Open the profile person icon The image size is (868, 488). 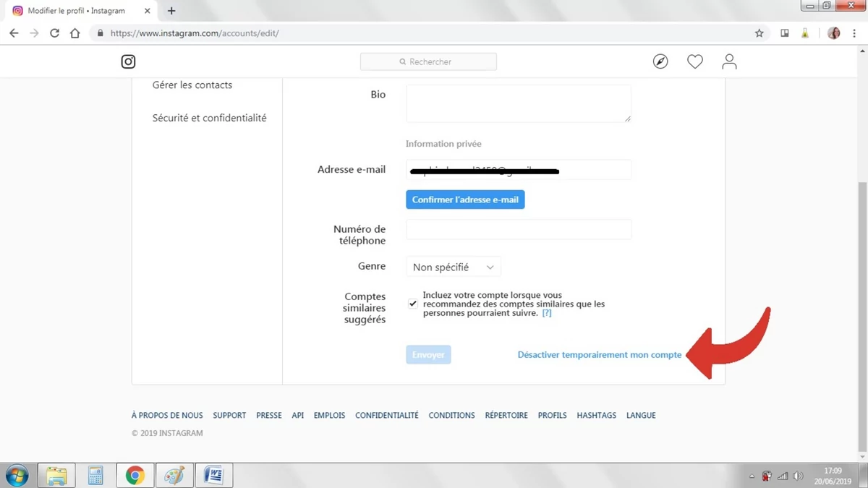pyautogui.click(x=729, y=61)
